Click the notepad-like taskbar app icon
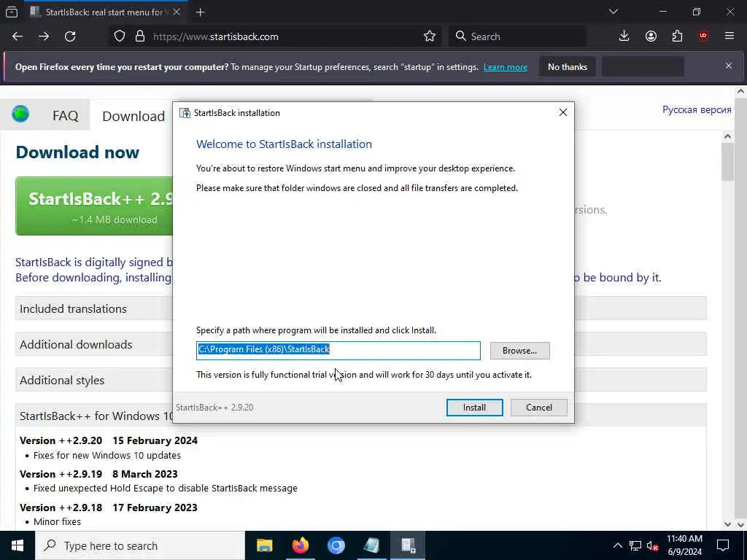 [x=371, y=545]
